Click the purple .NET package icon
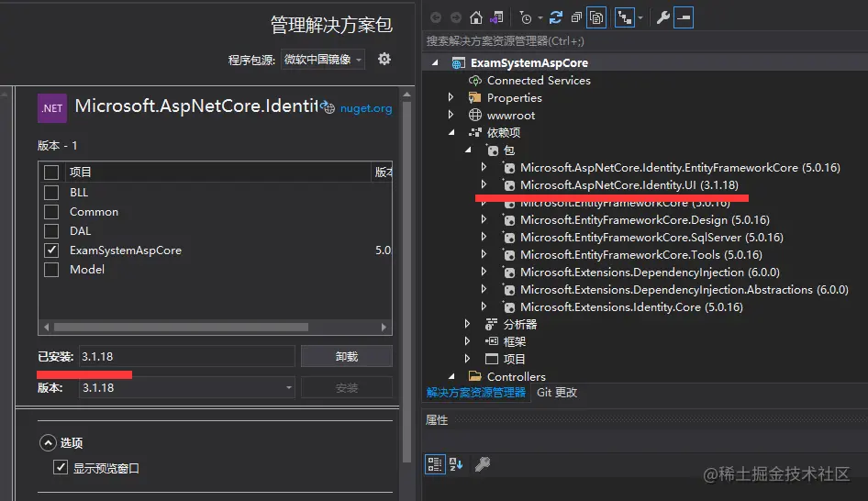This screenshot has width=868, height=501. coord(52,108)
